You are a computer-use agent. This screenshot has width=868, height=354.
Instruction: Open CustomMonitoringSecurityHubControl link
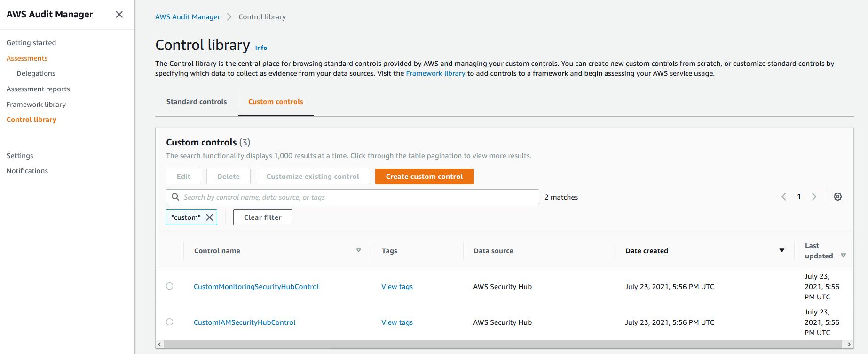[x=256, y=287]
